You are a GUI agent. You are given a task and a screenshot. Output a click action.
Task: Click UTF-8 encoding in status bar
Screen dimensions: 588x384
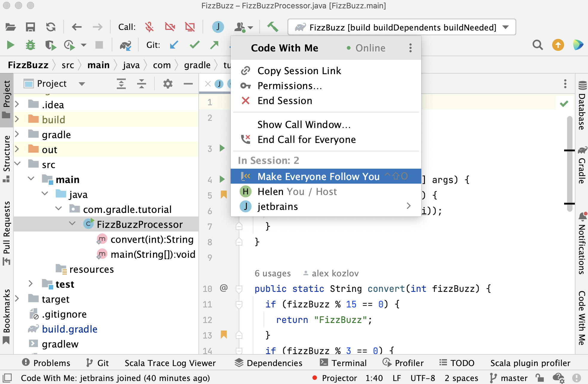(x=422, y=378)
